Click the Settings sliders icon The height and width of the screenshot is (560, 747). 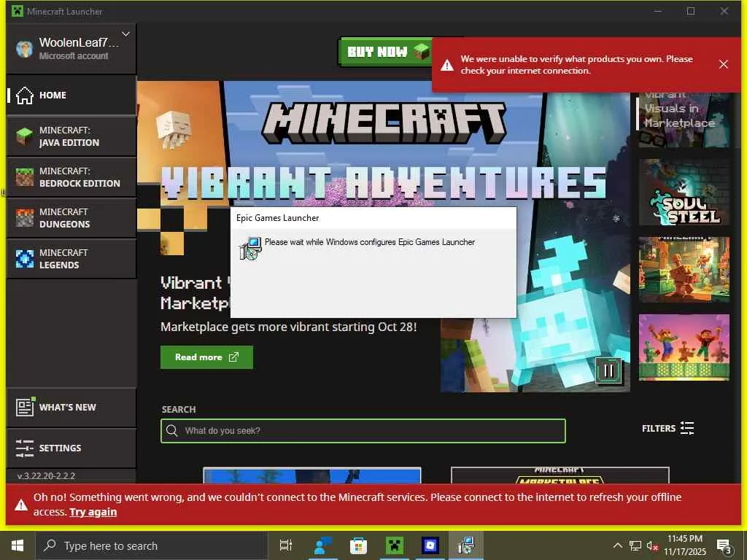[24, 448]
